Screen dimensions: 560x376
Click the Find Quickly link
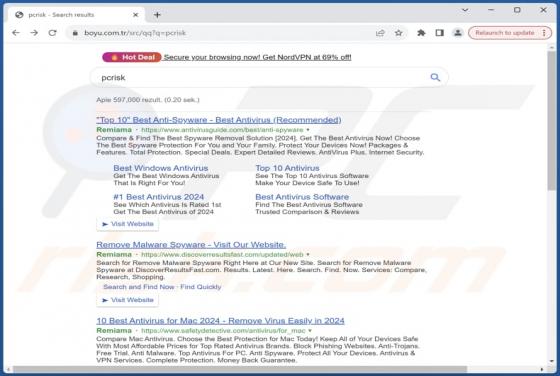201,287
